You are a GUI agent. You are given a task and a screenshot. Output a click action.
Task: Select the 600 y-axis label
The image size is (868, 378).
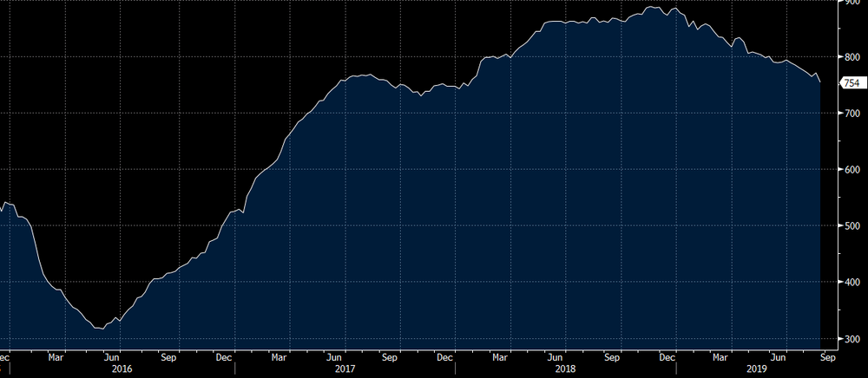(x=852, y=169)
